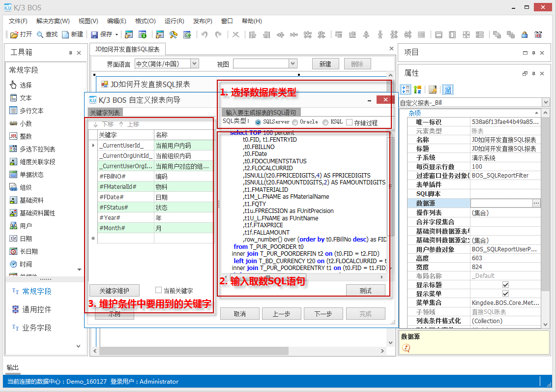
Task: Open the 视图 dropdown
Action: coord(293,64)
